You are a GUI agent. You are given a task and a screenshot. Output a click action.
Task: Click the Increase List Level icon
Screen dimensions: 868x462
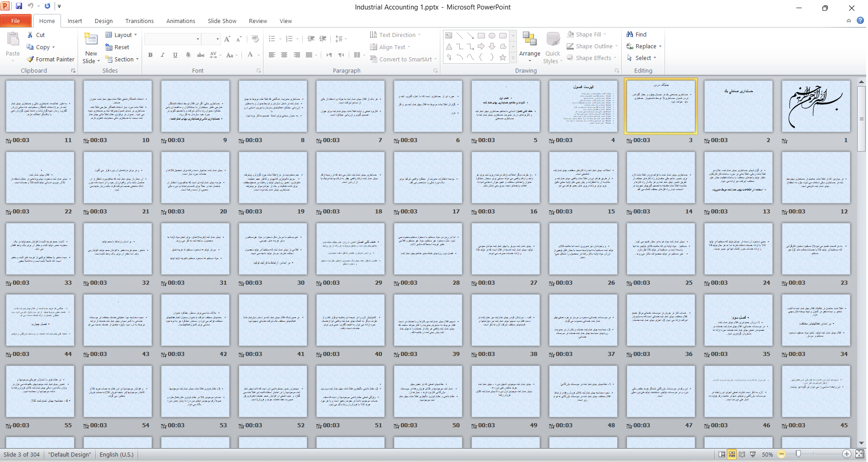pos(323,39)
